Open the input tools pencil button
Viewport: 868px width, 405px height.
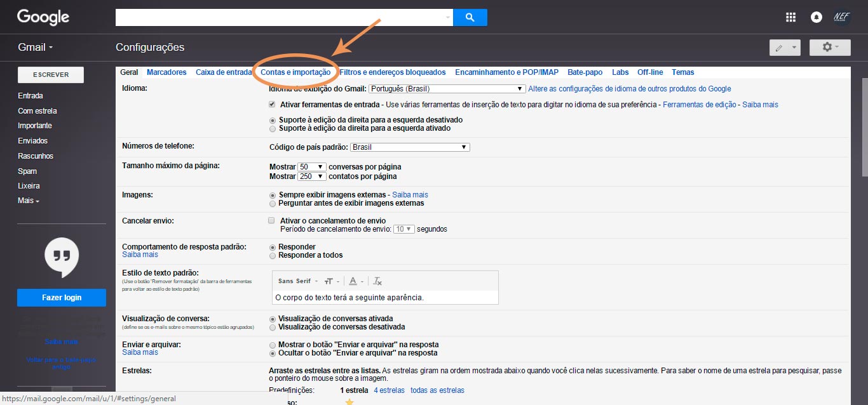pos(785,48)
